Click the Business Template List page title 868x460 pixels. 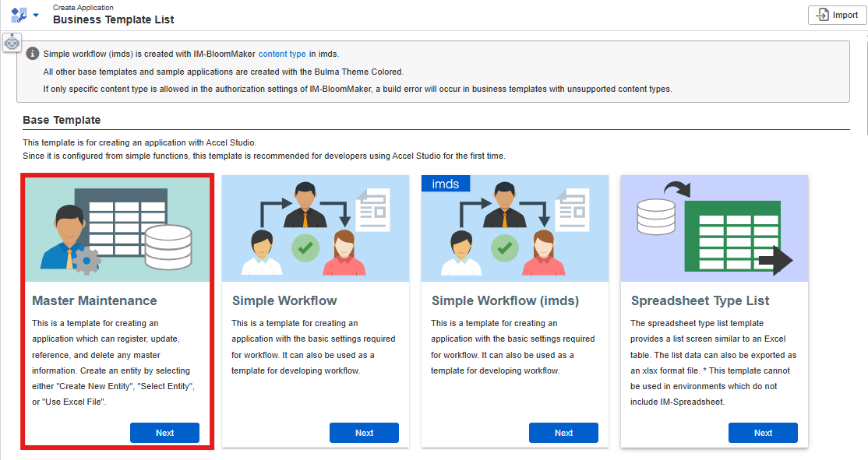pos(114,20)
